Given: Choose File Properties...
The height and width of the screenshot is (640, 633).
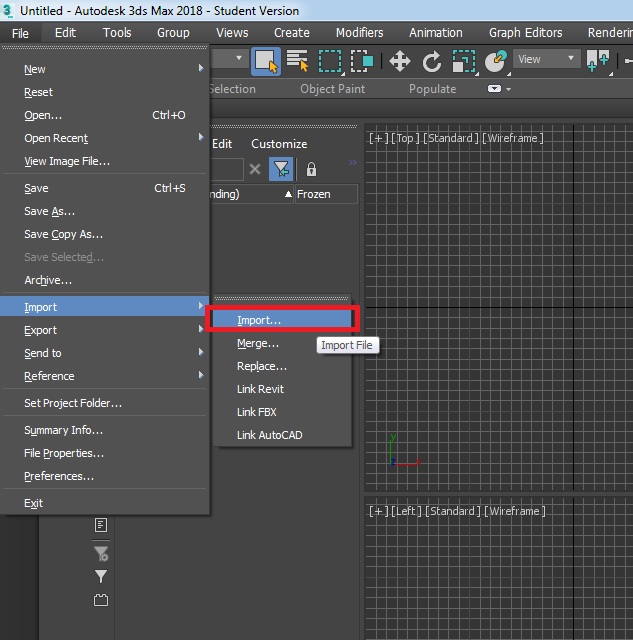Looking at the screenshot, I should 104,453.
